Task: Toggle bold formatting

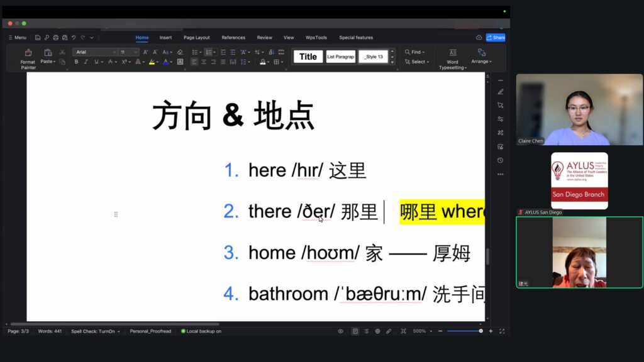Action: click(76, 62)
